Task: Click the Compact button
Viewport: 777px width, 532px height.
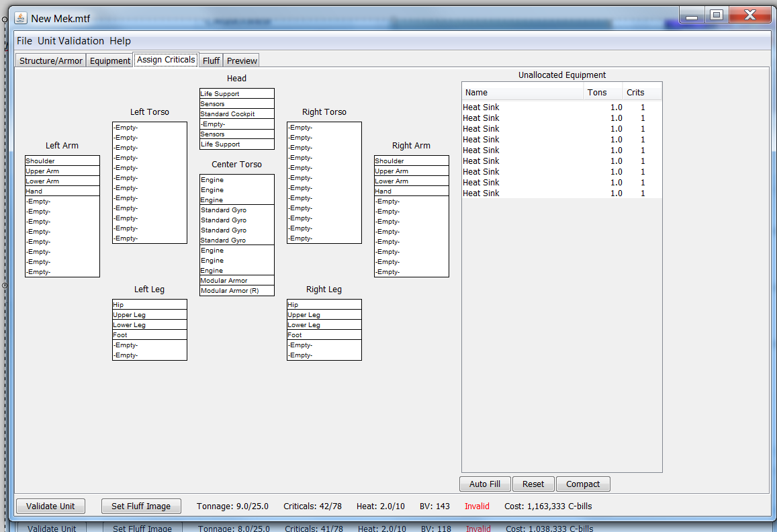Action: 583,484
